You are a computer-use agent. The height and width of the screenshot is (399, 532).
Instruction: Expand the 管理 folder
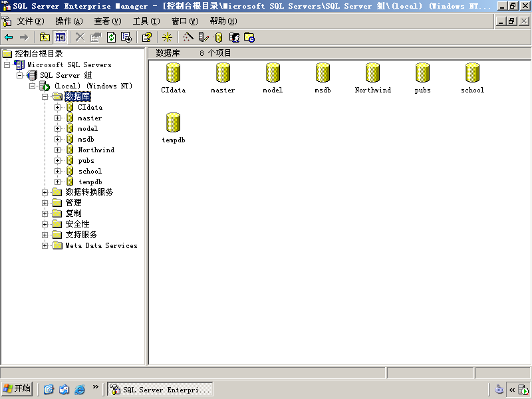click(x=45, y=203)
